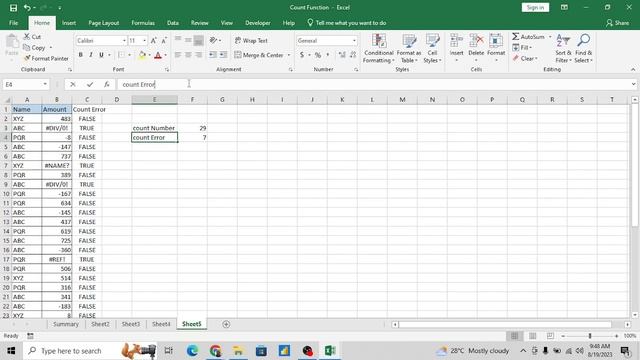Switch to Page Layout view in status bar

532,336
